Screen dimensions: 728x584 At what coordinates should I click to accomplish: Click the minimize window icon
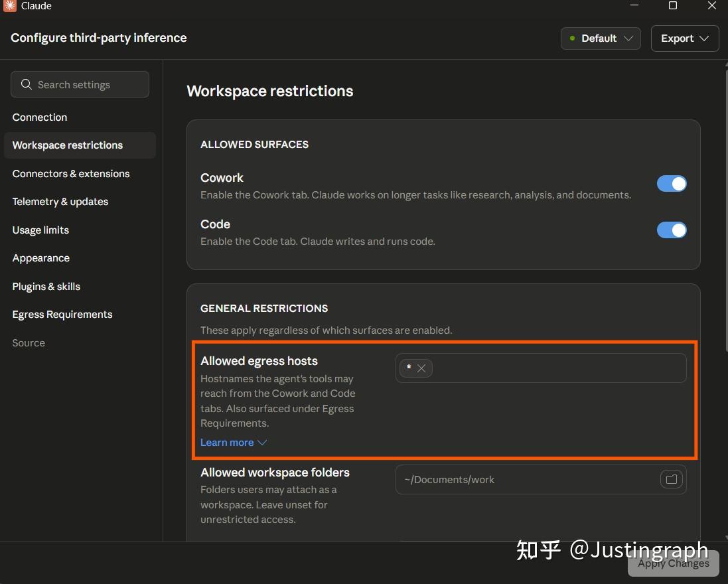[x=634, y=5]
